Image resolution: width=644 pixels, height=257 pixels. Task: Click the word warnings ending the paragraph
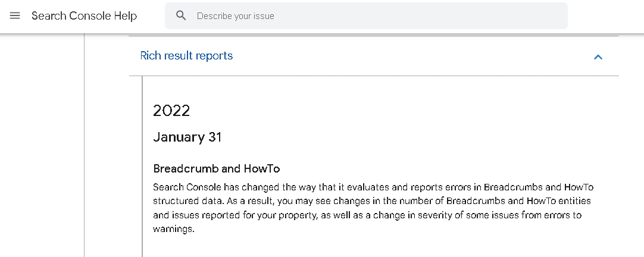coord(173,229)
